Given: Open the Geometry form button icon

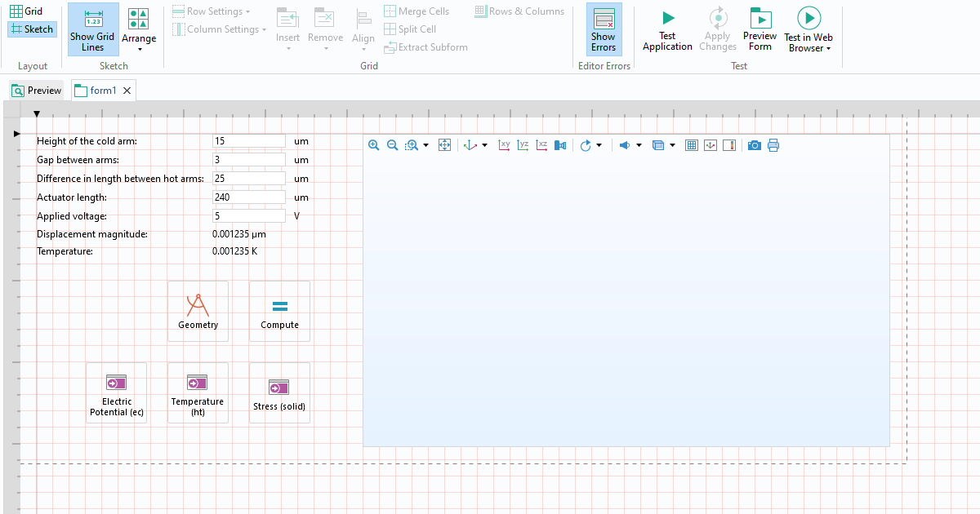Looking at the screenshot, I should tap(198, 306).
